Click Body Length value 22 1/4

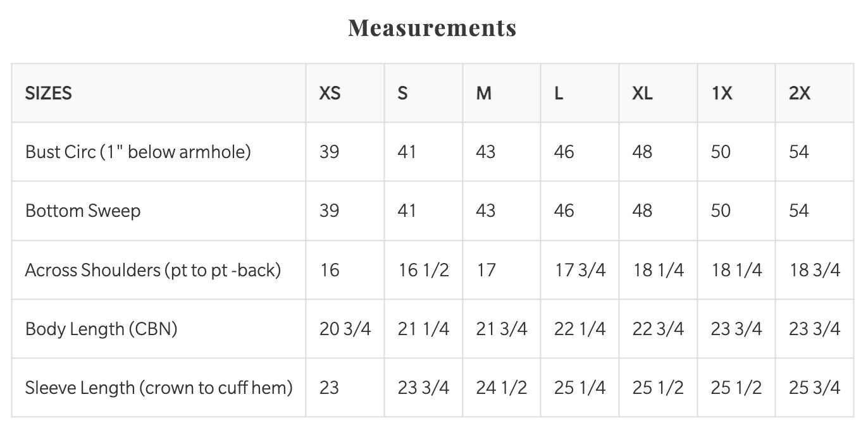point(580,329)
